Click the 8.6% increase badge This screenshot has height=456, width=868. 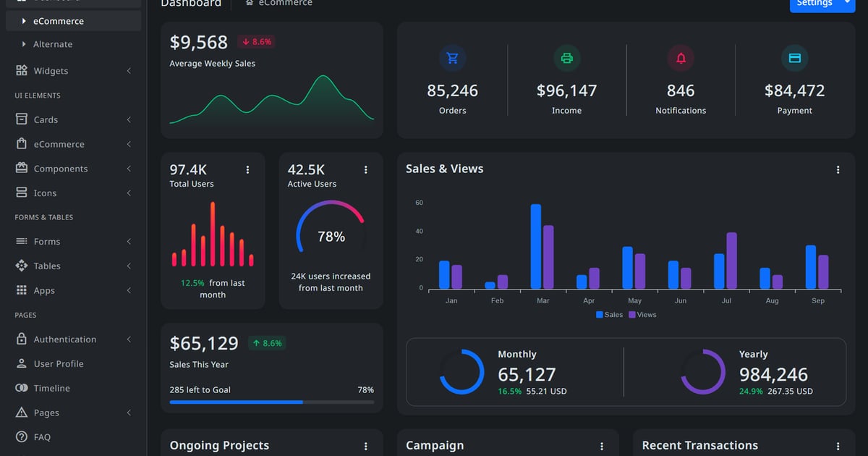pos(267,343)
